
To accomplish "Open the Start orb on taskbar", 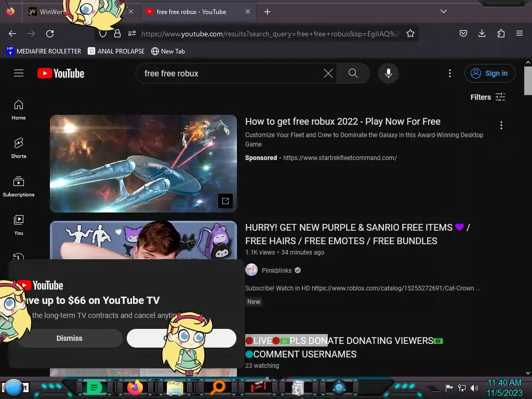I will point(14,388).
